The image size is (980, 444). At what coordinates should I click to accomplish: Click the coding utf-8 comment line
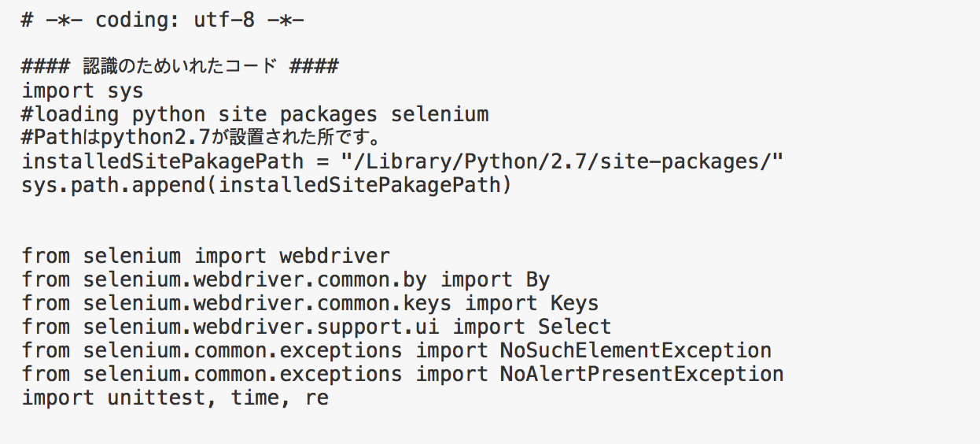pyautogui.click(x=163, y=20)
